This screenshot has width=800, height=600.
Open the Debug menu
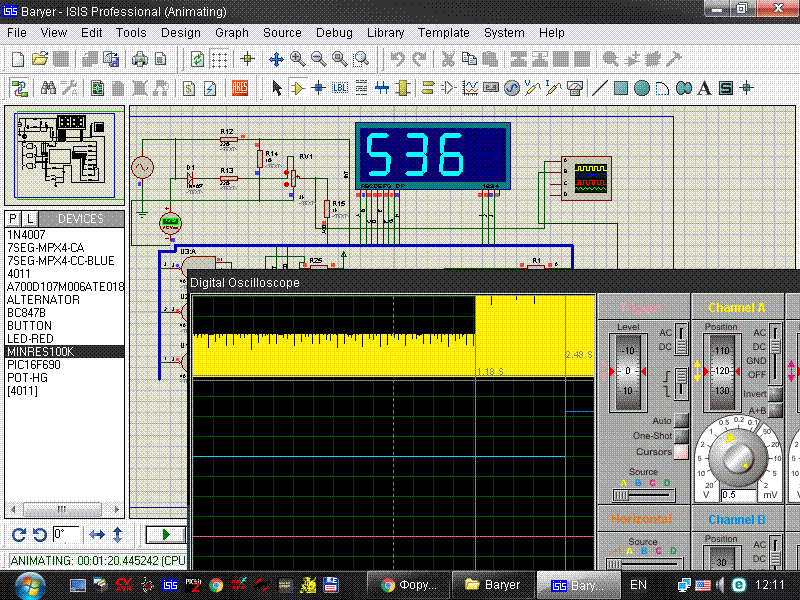(334, 33)
